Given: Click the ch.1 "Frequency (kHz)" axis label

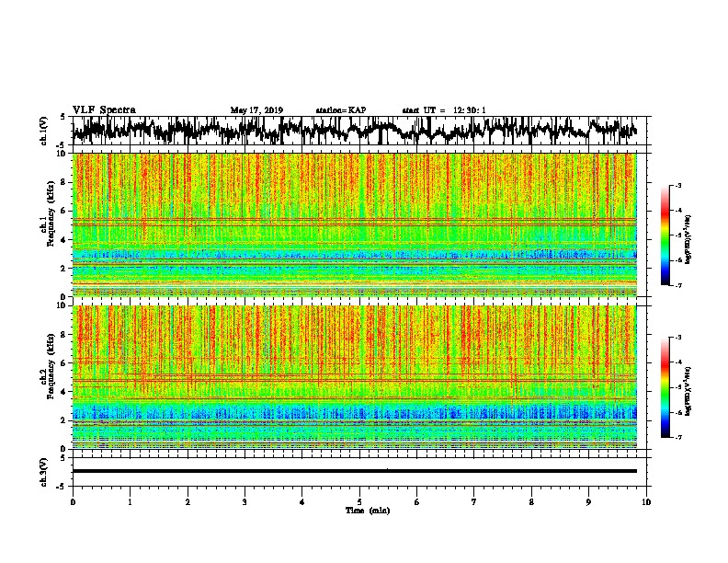Looking at the screenshot, I should (x=51, y=213).
